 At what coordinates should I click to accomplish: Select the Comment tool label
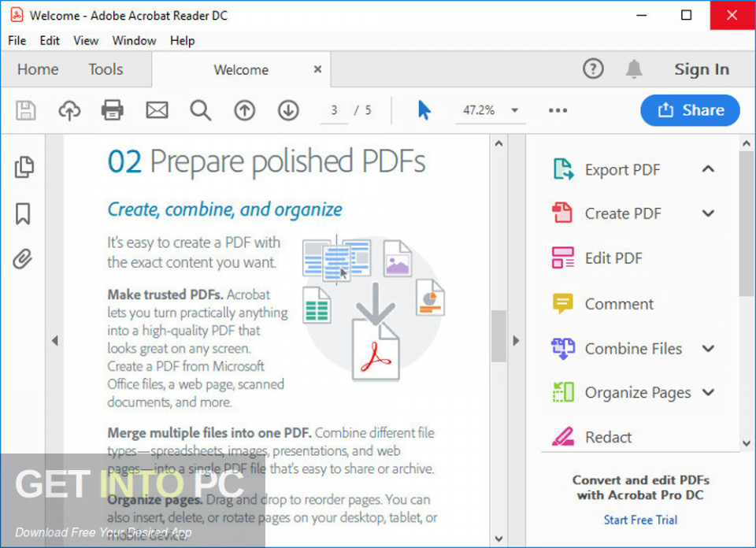(x=619, y=304)
